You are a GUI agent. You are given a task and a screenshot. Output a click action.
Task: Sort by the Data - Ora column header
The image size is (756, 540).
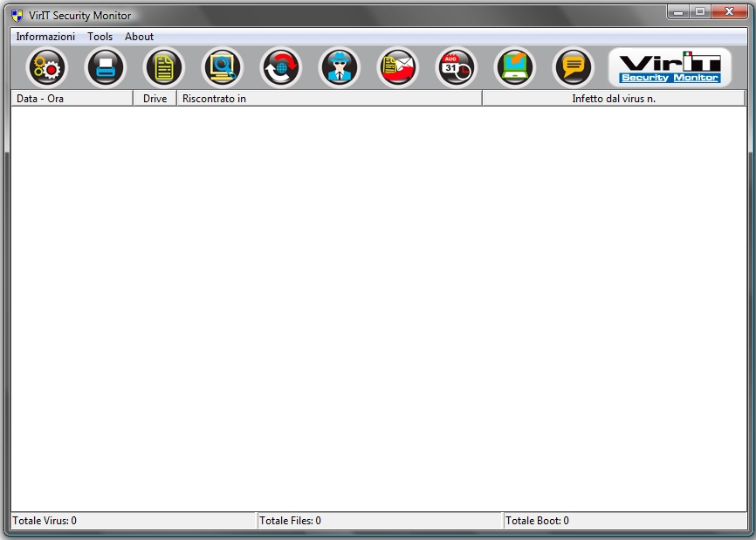[72, 99]
